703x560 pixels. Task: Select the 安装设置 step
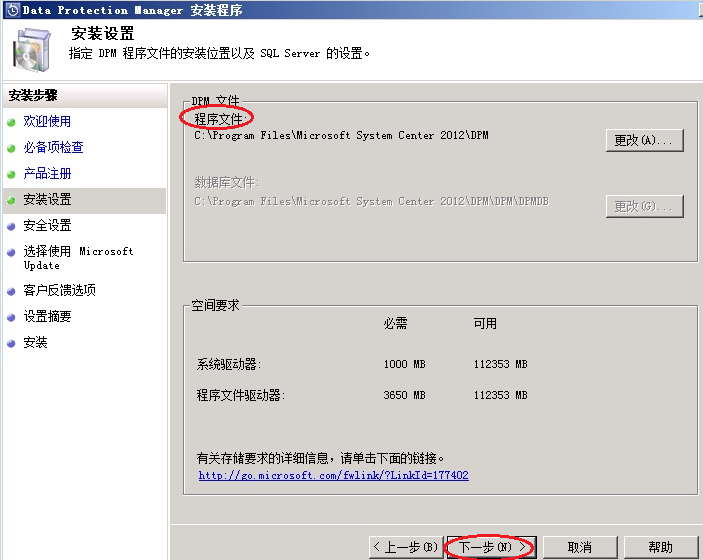47,200
